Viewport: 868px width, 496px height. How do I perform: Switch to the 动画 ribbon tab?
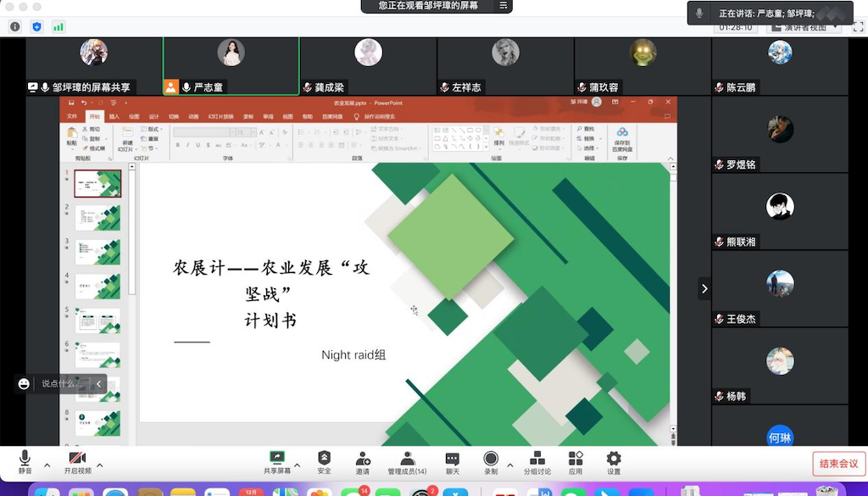click(x=193, y=117)
